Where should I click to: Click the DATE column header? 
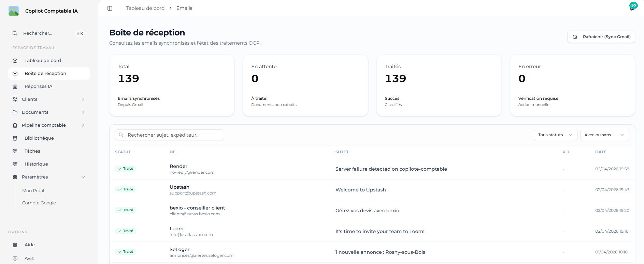tap(601, 152)
